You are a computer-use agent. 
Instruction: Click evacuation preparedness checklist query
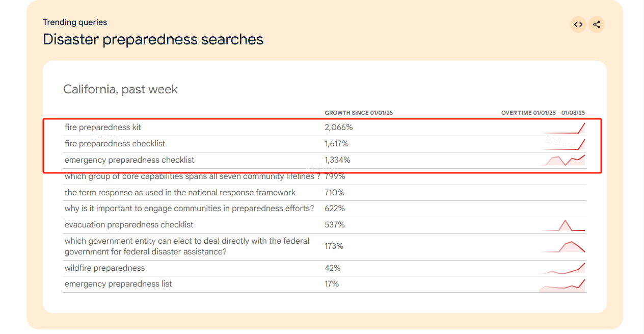(129, 225)
